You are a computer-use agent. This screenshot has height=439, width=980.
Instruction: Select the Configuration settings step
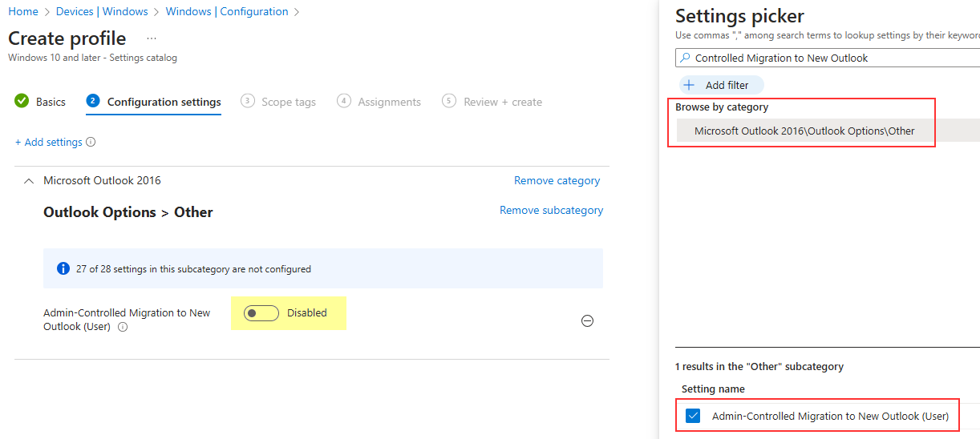pyautogui.click(x=153, y=102)
